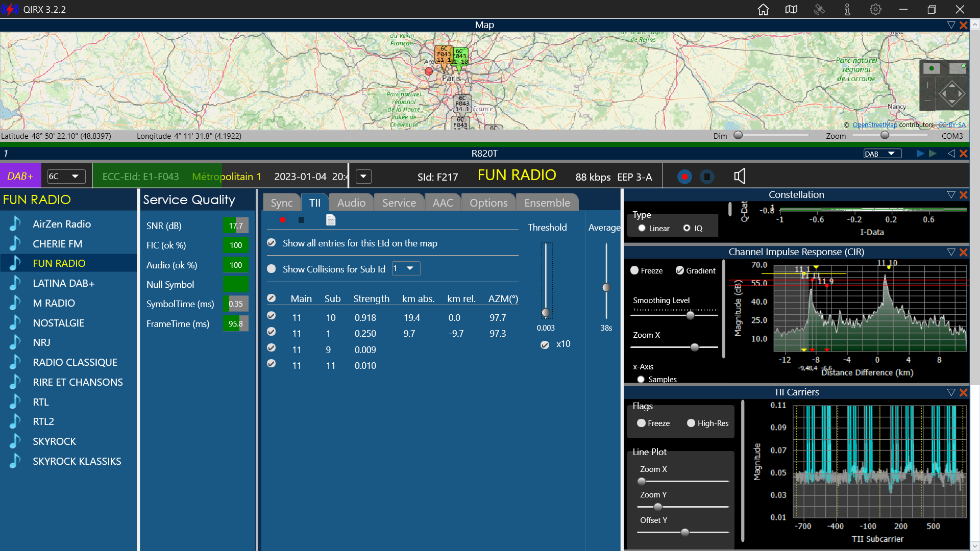
Task: Switch to the Audio tab
Action: [351, 203]
